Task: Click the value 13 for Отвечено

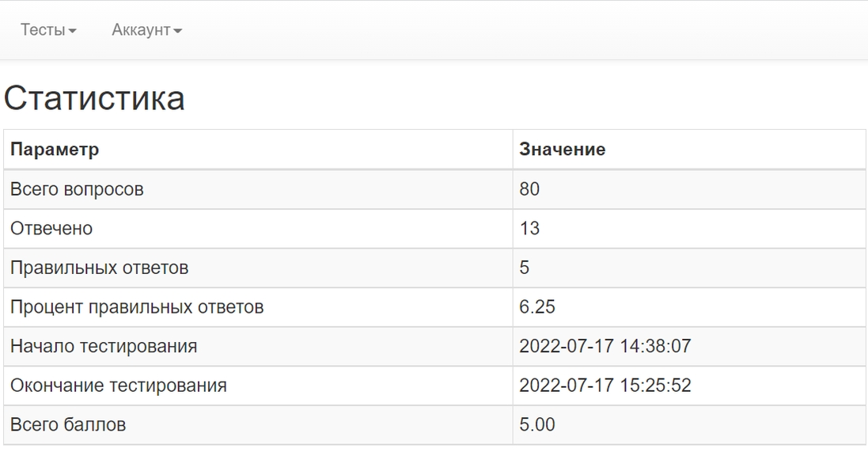Action: click(x=529, y=228)
